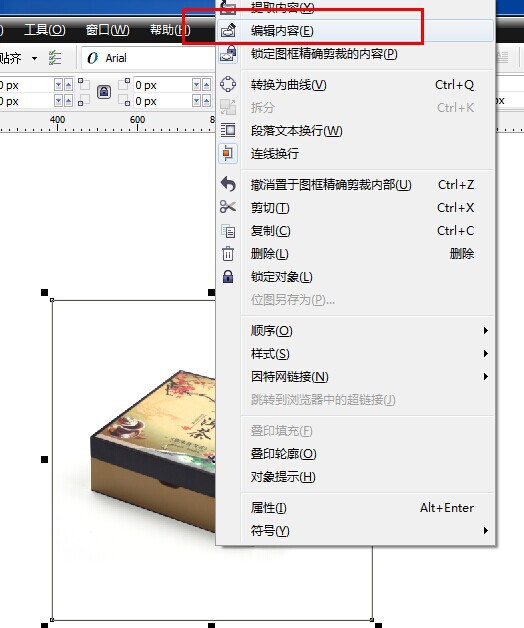Click the scissors cut icon
The width and height of the screenshot is (524, 628).
[228, 207]
